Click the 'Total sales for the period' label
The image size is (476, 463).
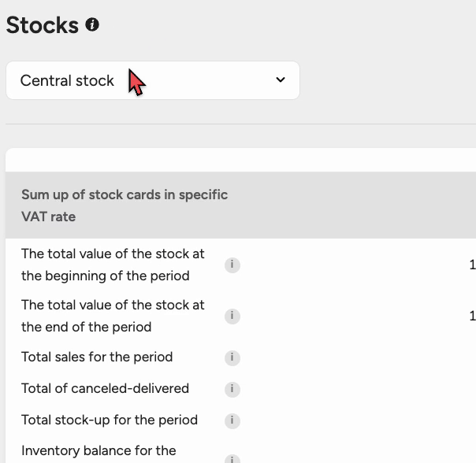click(97, 357)
